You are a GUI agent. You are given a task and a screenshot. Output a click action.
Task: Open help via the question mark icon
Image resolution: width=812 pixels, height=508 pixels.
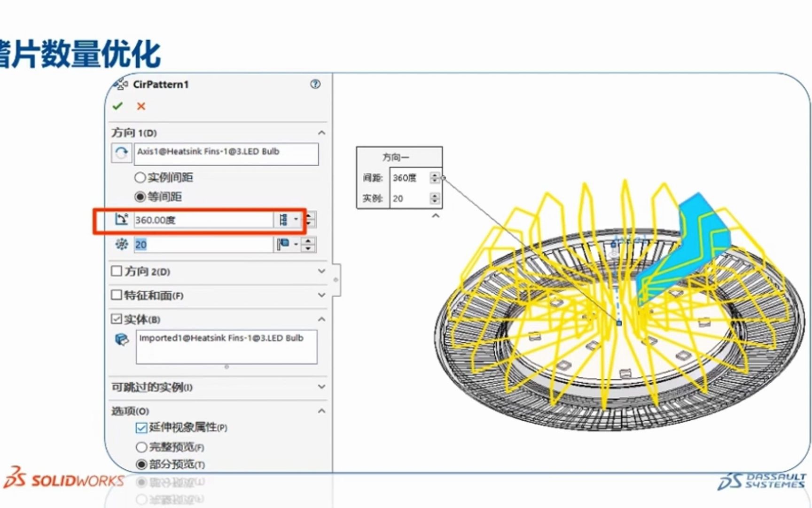tap(316, 85)
